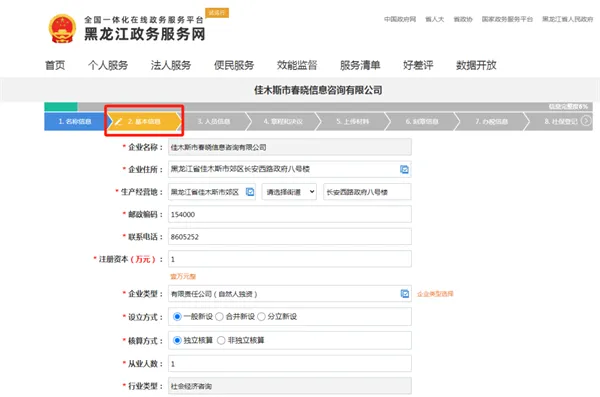Viewport: 600px width, 397px height.
Task: Click the orange 壹万元整 amount text
Action: tap(183, 276)
